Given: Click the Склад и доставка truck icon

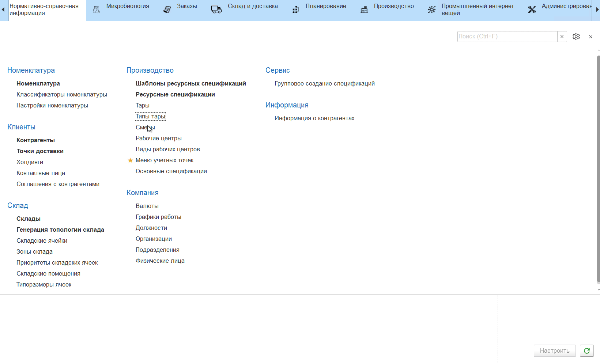Looking at the screenshot, I should point(216,10).
